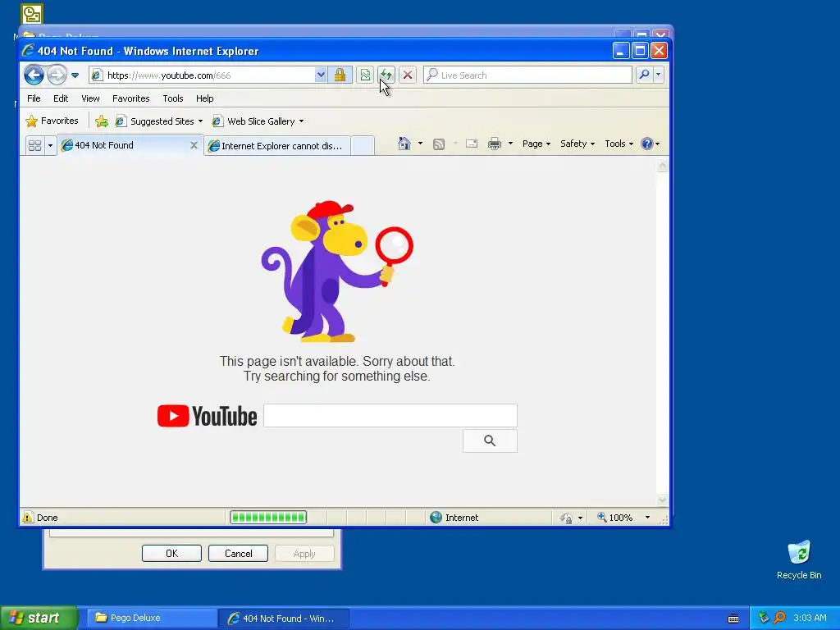Click the RSS feeds icon

(x=439, y=144)
